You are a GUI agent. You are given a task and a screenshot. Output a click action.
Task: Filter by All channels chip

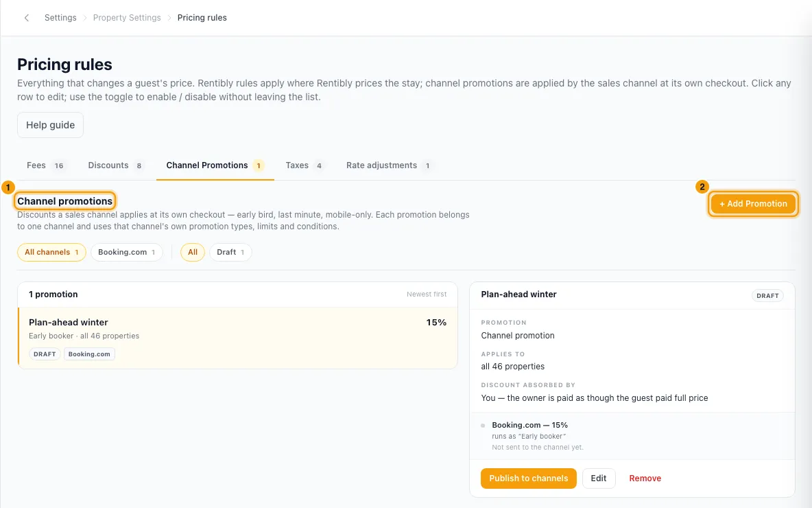click(x=52, y=252)
